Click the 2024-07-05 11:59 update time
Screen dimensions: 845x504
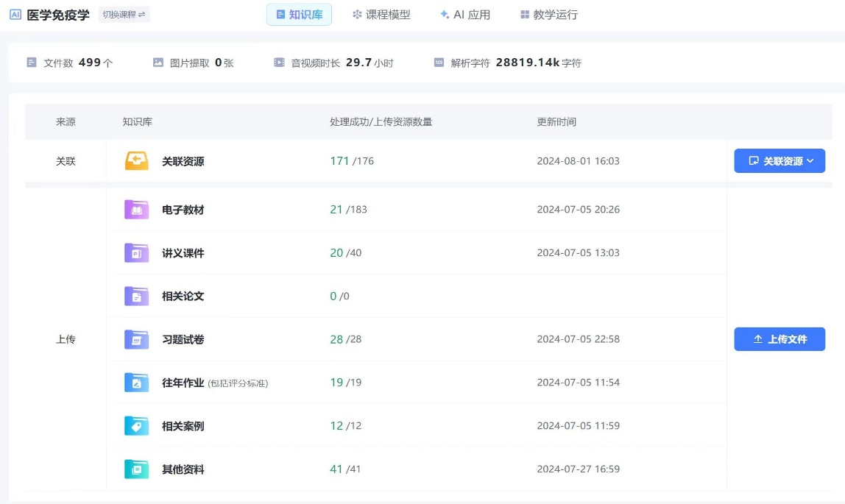coord(579,425)
